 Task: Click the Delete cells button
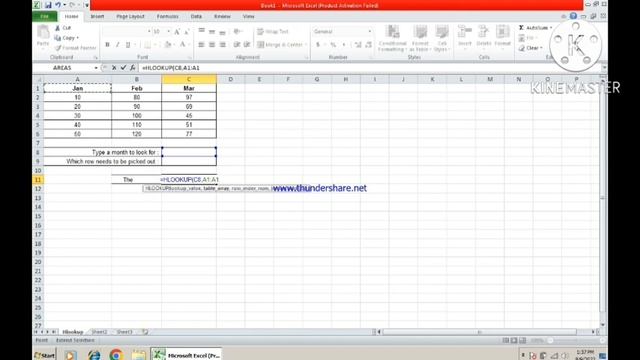pos(484,37)
